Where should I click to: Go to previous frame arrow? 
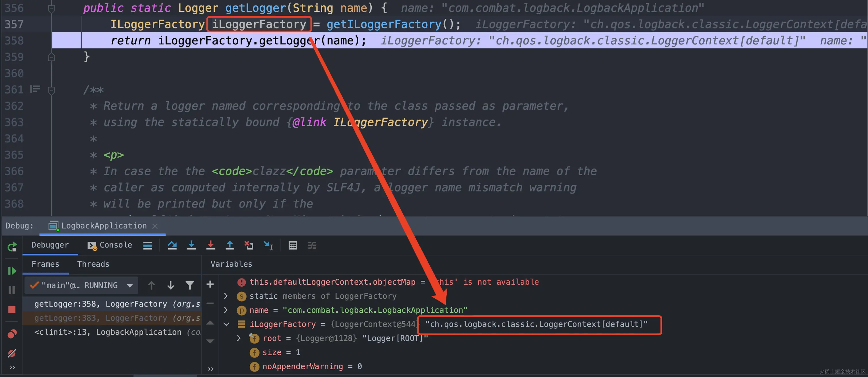[152, 286]
